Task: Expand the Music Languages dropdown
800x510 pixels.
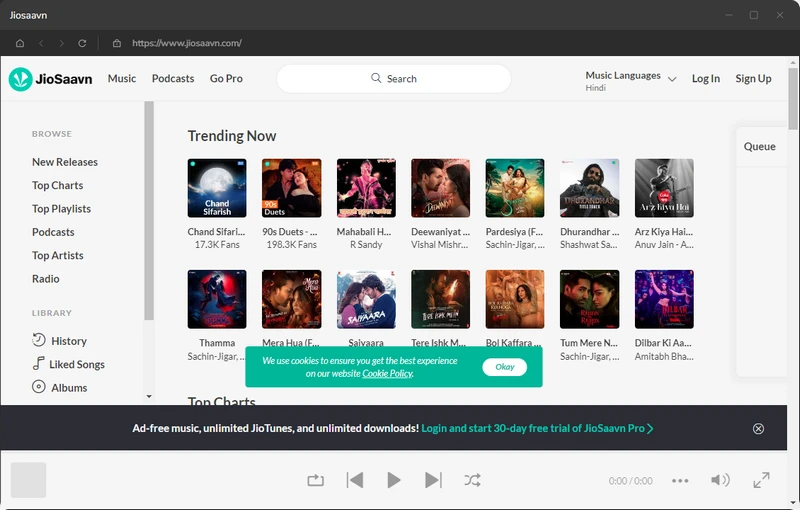Action: [x=671, y=79]
